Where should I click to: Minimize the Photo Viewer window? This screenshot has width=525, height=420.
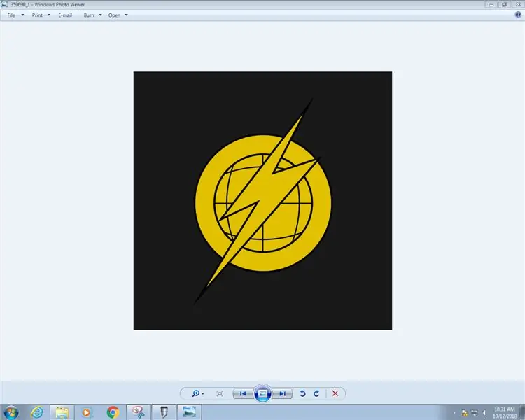491,5
